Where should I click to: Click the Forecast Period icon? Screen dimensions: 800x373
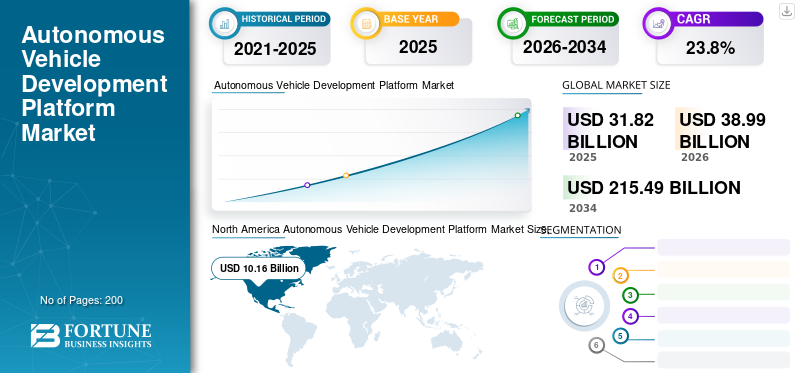coord(512,23)
